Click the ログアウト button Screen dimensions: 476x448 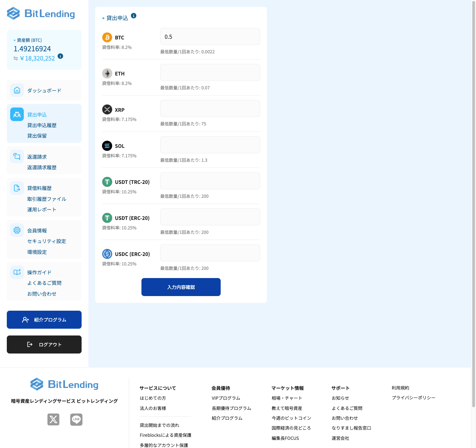click(x=44, y=344)
